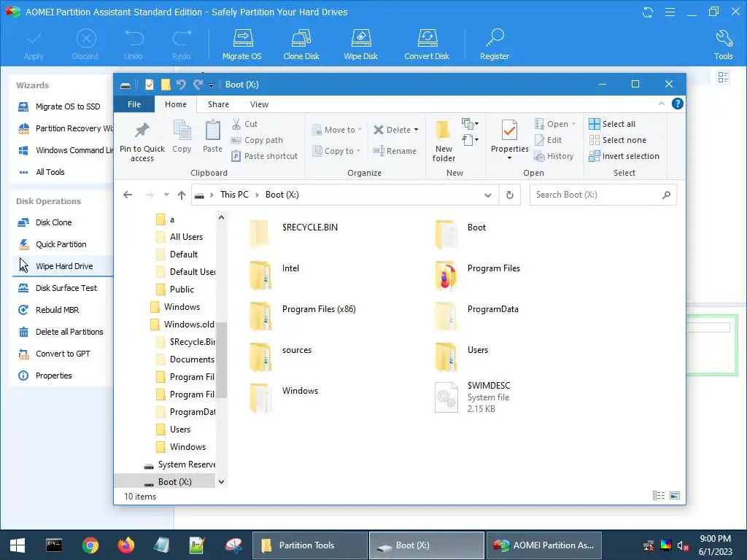Click Select all in ribbon
747x560 pixels.
612,124
